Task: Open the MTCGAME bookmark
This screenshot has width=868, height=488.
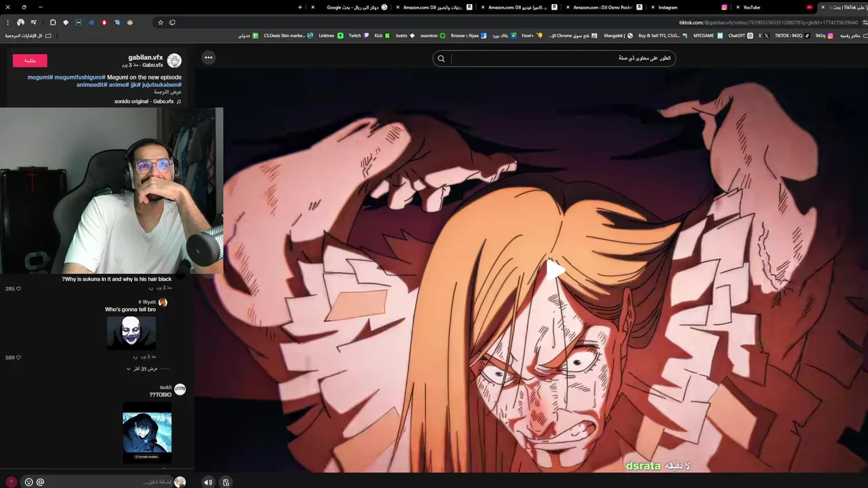Action: click(708, 35)
